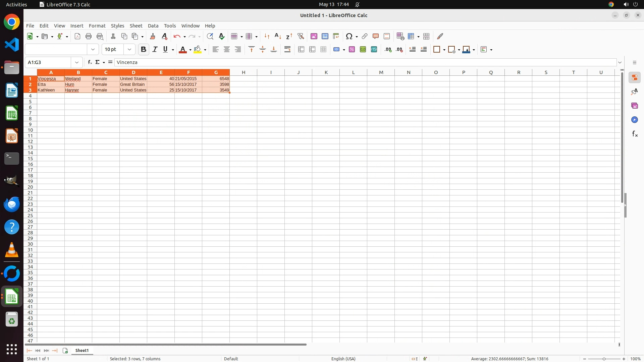Screen dimensions: 644x362
Task: Click the Format as Percent icon
Action: click(352, 49)
